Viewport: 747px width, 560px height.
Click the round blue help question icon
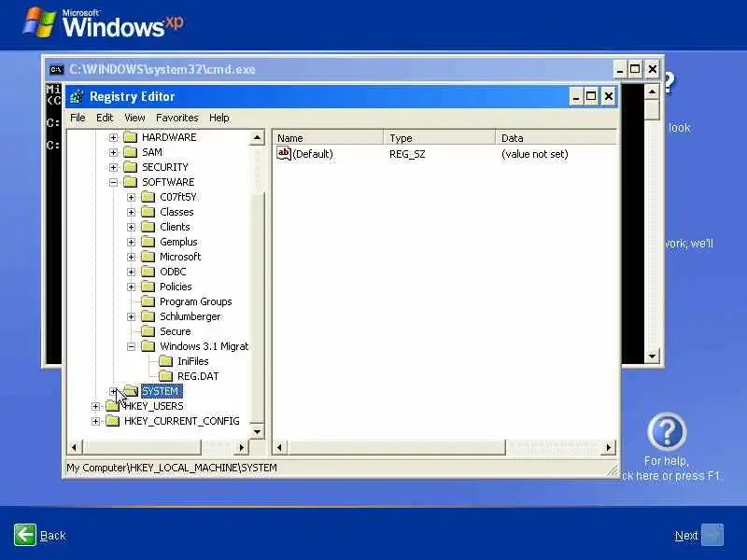tap(667, 431)
